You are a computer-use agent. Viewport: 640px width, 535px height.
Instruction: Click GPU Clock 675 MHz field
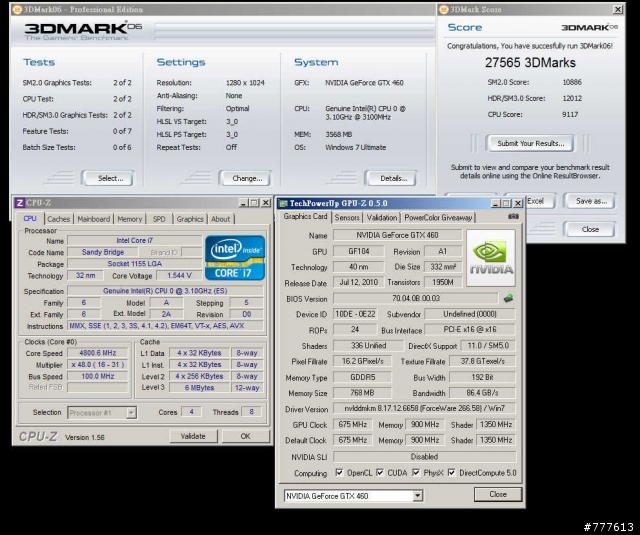pyautogui.click(x=353, y=424)
